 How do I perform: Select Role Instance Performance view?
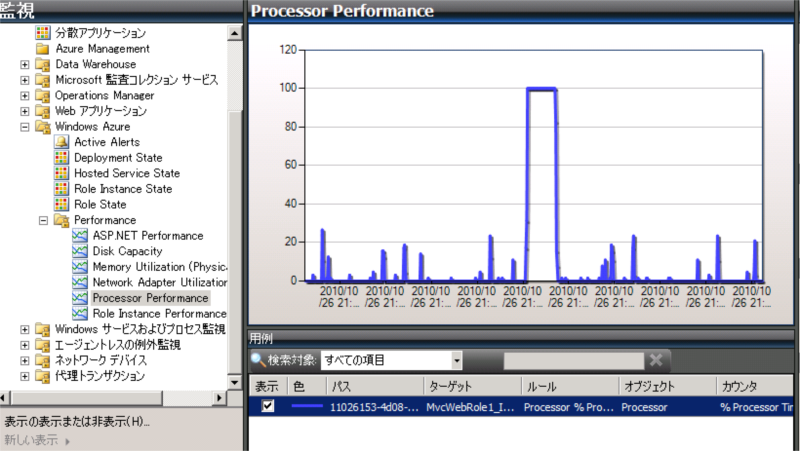coord(160,313)
